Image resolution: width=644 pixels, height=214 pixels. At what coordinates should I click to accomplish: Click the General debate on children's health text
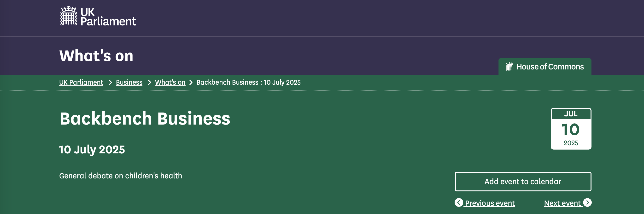point(121,176)
